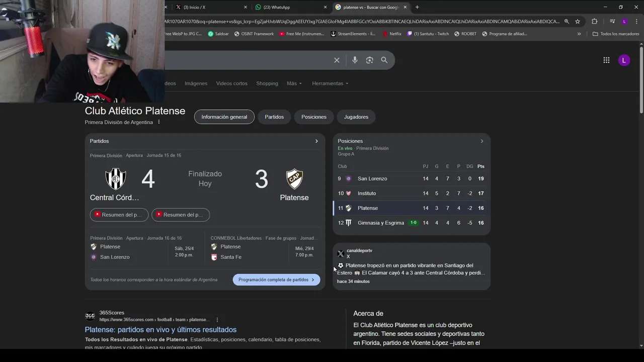Screen dimensions: 644x362
Task: Open the Más dropdown filter
Action: click(294, 83)
